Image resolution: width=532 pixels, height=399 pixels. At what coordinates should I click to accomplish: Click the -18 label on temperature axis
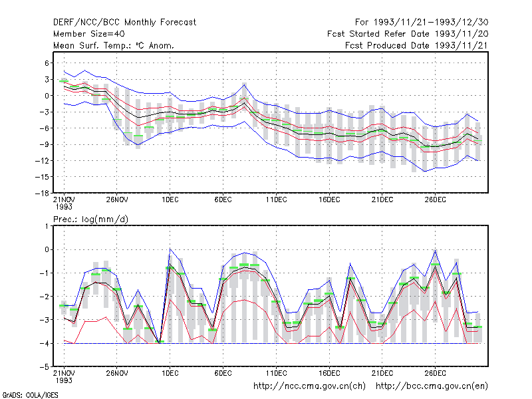[x=43, y=193]
